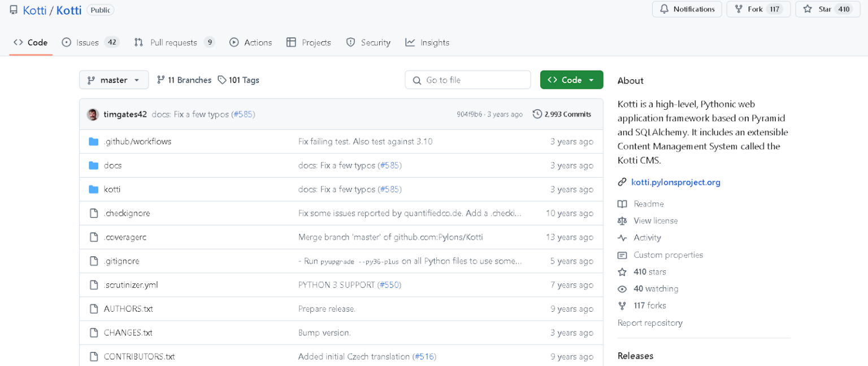
Task: Visit kotti.pylonsproject.org website link
Action: tap(675, 182)
